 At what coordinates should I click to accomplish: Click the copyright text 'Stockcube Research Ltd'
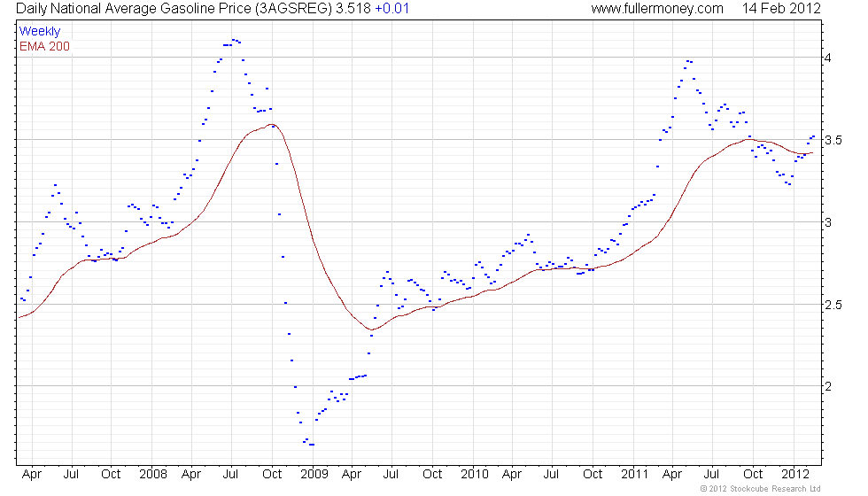[775, 489]
